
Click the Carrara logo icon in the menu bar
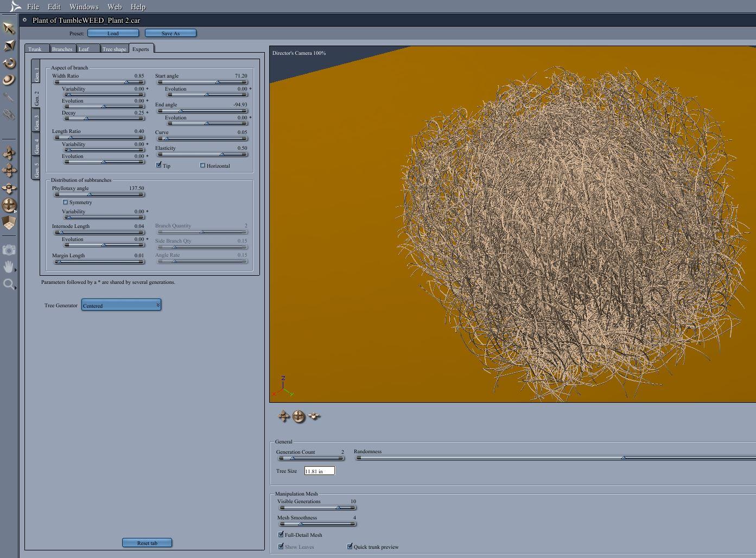pyautogui.click(x=16, y=7)
